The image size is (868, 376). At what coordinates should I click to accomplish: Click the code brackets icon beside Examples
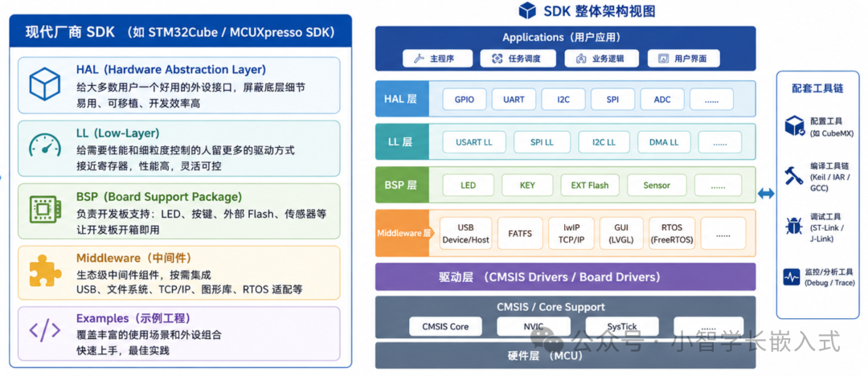(x=45, y=331)
